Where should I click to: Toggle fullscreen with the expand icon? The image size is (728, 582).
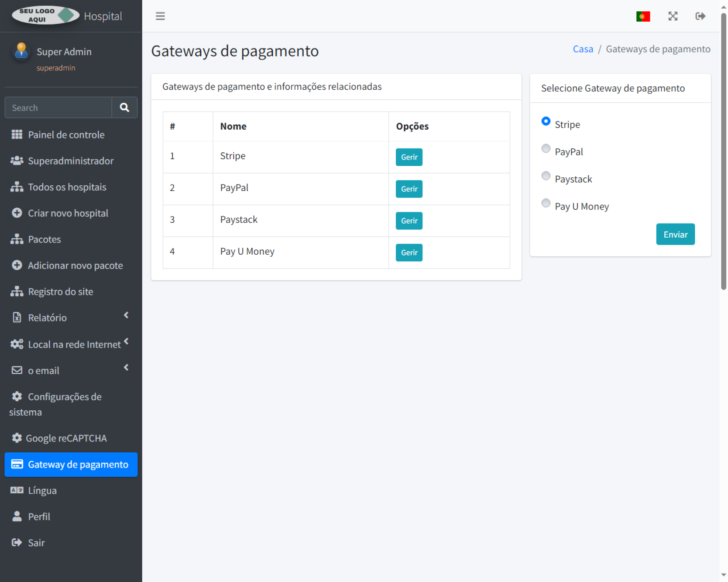click(x=673, y=16)
